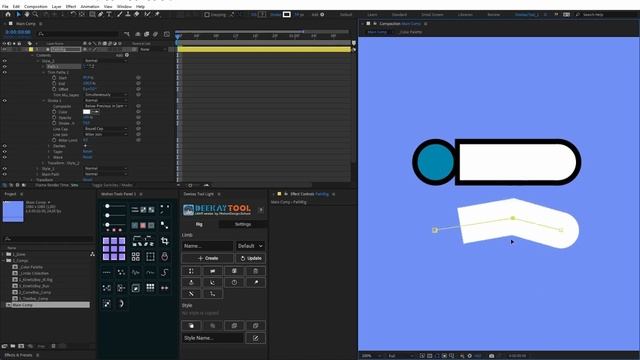This screenshot has width=640, height=360.
Task: Select the Clone Stamp tool
Action: [x=128, y=14]
